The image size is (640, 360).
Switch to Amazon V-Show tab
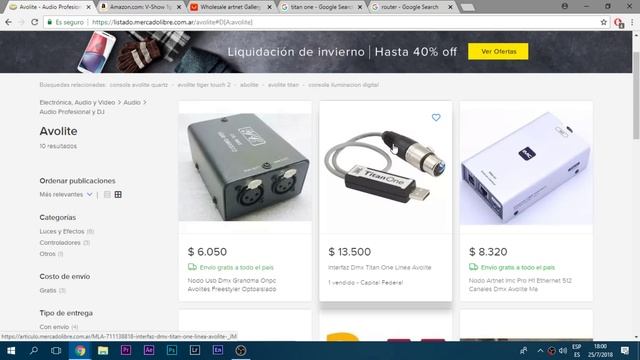pyautogui.click(x=140, y=7)
